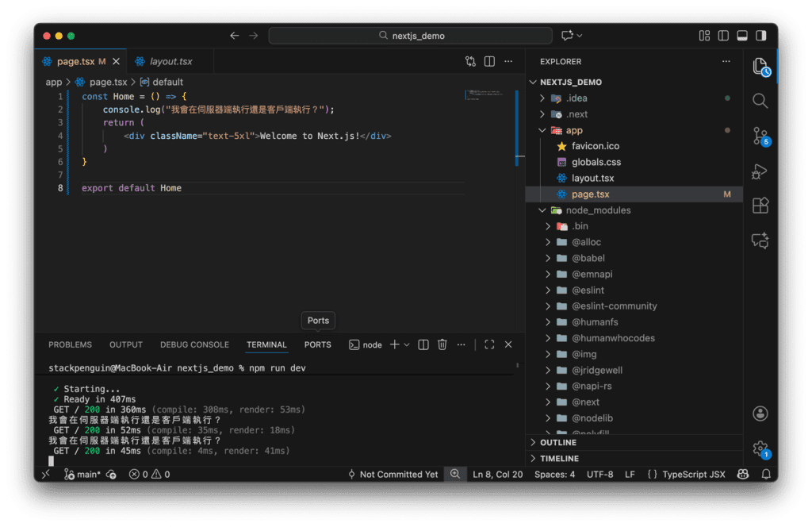Open Run and Debug view
The image size is (812, 527).
760,171
